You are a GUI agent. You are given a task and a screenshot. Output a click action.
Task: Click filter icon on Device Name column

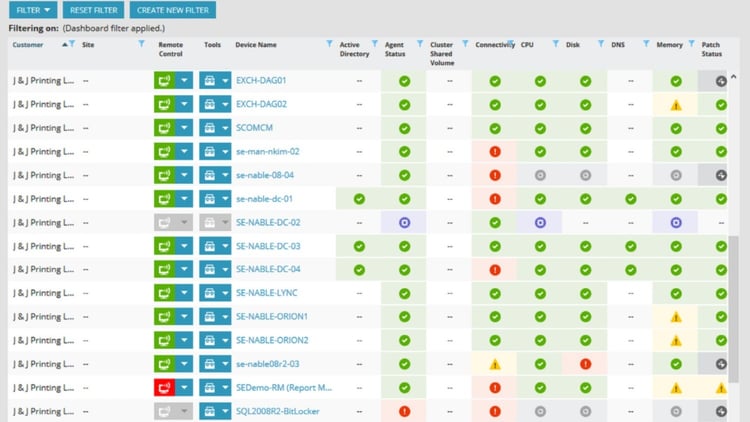click(x=329, y=44)
